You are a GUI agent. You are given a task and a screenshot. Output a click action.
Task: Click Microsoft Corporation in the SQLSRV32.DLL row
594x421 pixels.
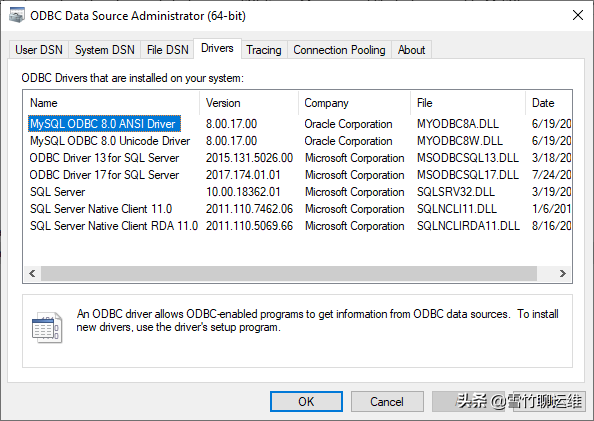(x=355, y=192)
